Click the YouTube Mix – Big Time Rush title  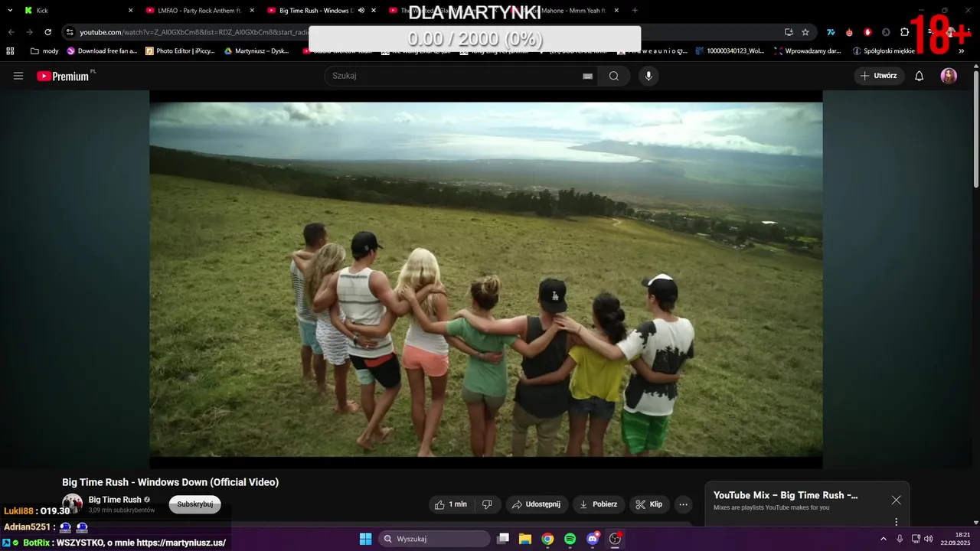click(x=786, y=495)
